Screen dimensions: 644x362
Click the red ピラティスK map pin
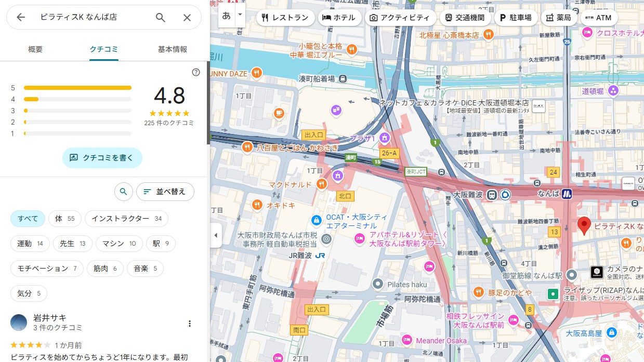584,225
